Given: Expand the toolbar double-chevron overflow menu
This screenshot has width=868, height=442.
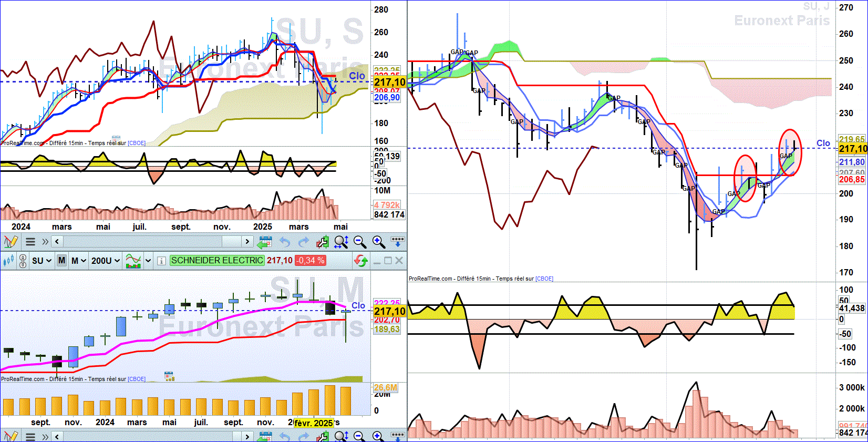Looking at the screenshot, I should pos(45,242).
